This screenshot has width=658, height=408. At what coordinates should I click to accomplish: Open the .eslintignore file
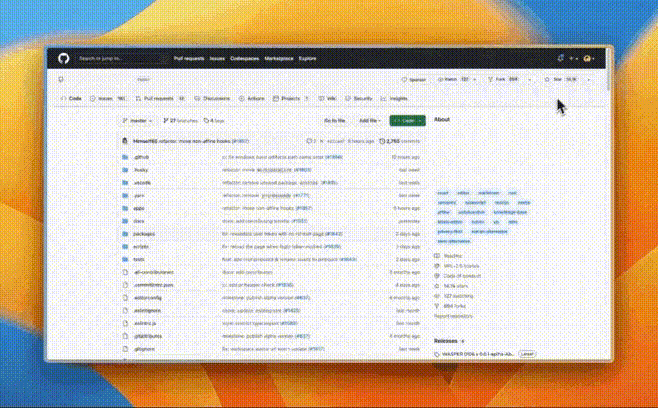pos(147,311)
